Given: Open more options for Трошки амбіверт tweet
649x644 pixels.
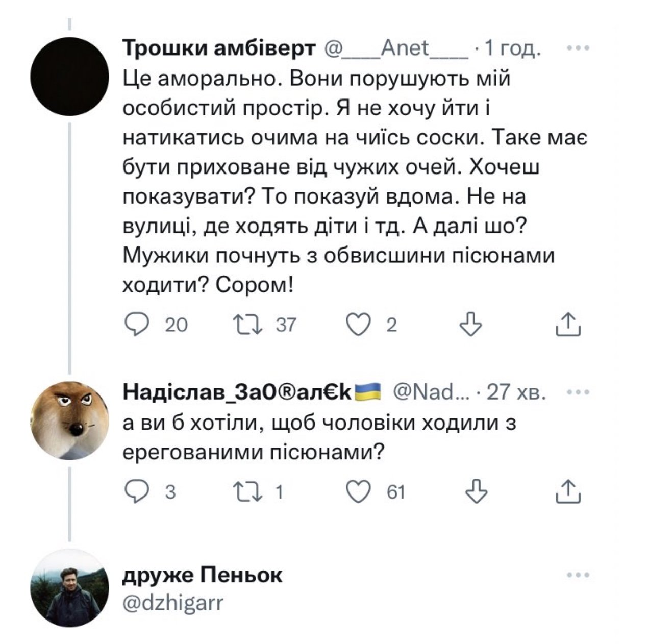Looking at the screenshot, I should 579,49.
